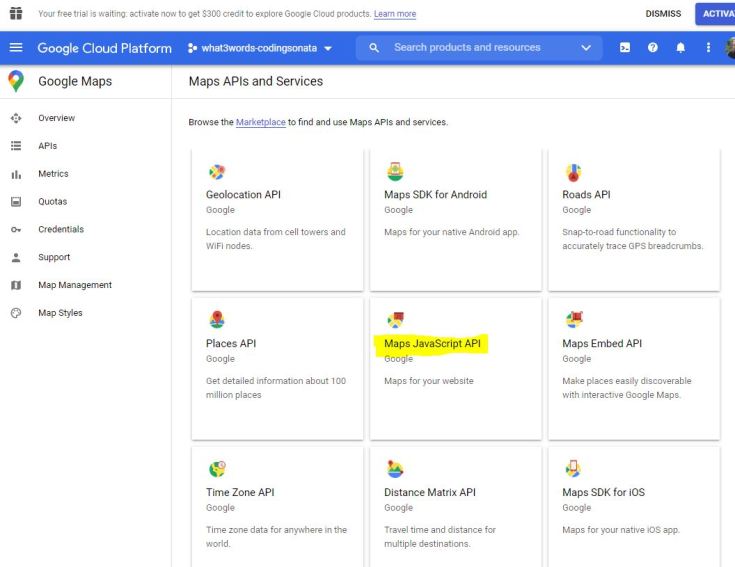This screenshot has height=567, width=735.
Task: Open the Maps JavaScript API title
Action: (x=432, y=343)
